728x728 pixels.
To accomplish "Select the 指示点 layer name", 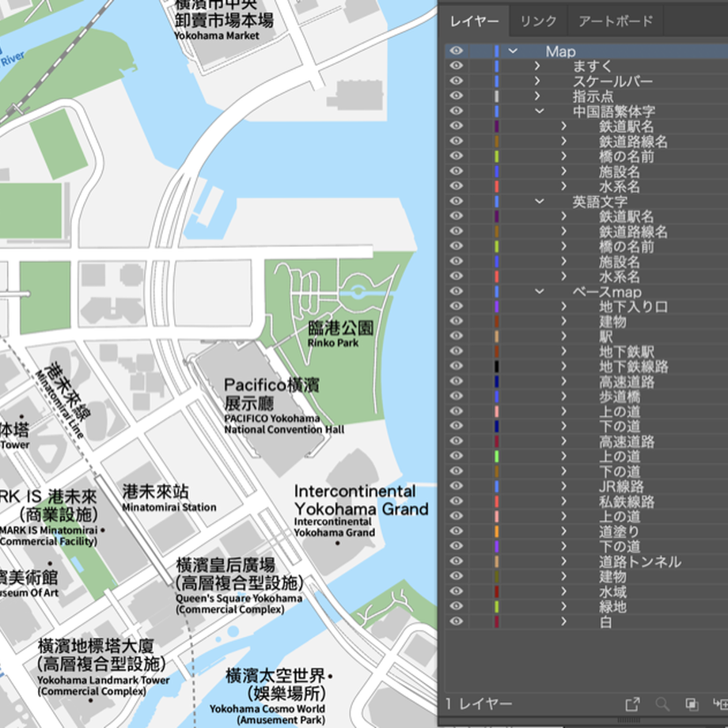I will coord(593,96).
